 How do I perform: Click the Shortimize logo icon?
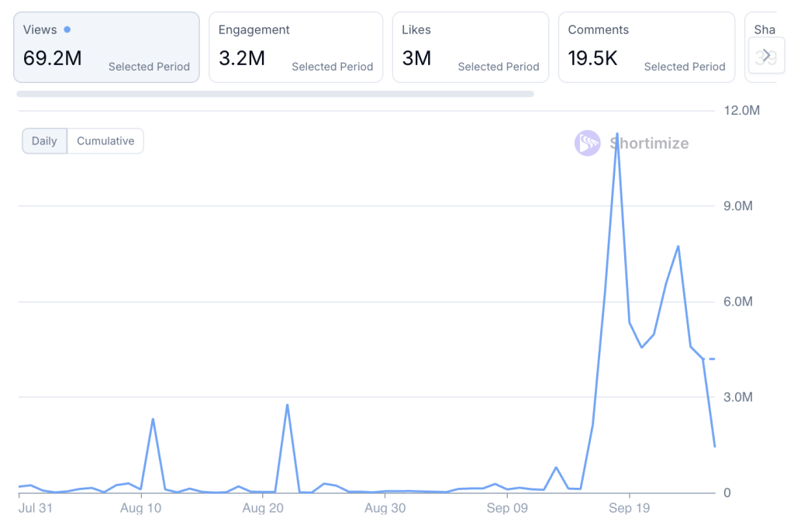tap(587, 143)
